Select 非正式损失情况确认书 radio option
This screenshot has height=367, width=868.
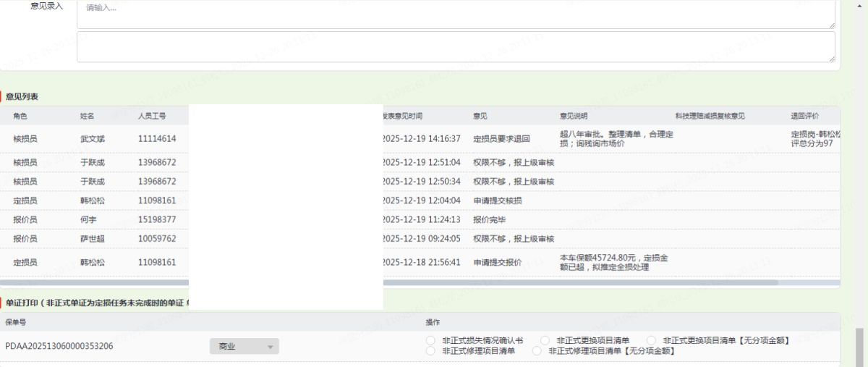431,340
